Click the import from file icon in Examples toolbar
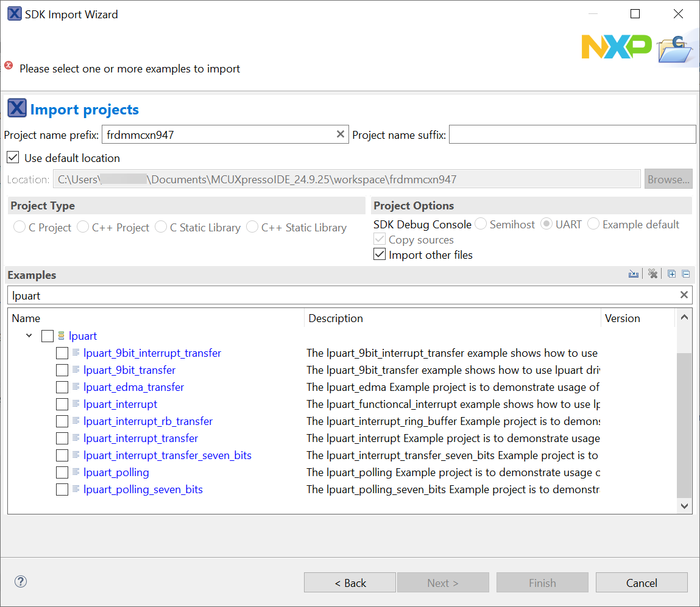This screenshot has width=700, height=607. (x=634, y=275)
